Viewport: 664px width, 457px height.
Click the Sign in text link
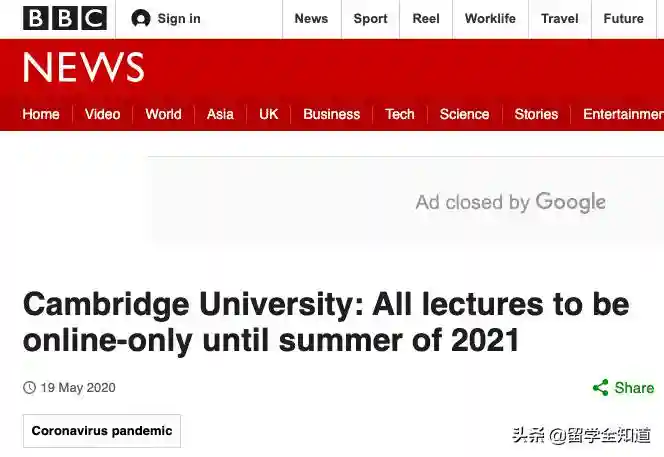179,19
